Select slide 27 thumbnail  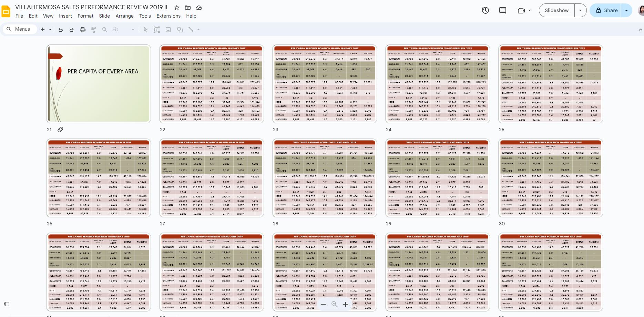(x=212, y=178)
